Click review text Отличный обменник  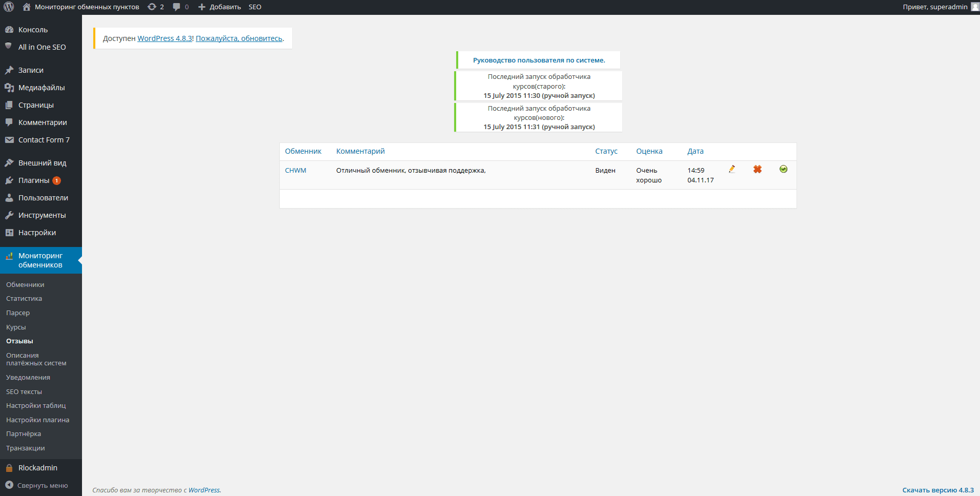[411, 170]
